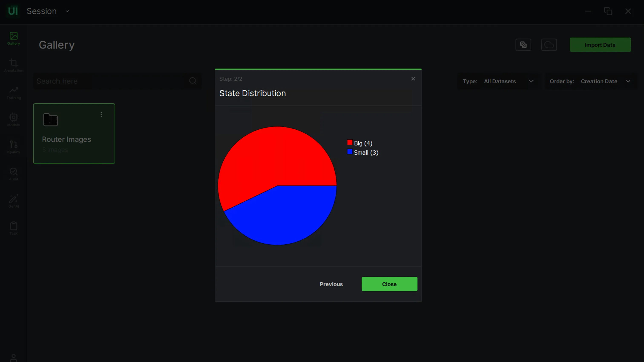Image resolution: width=644 pixels, height=362 pixels.
Task: Click the red Big legend swatch
Action: (x=350, y=143)
